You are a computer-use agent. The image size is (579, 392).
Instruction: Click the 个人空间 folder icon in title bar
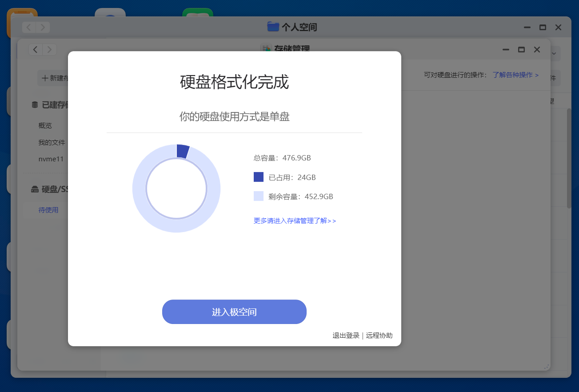click(273, 27)
